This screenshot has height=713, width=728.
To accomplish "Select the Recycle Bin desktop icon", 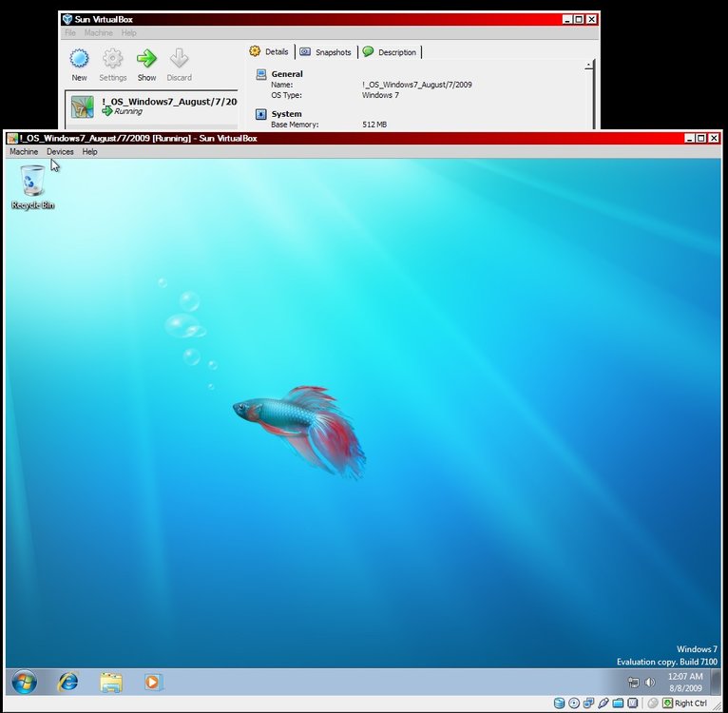I will click(x=32, y=187).
